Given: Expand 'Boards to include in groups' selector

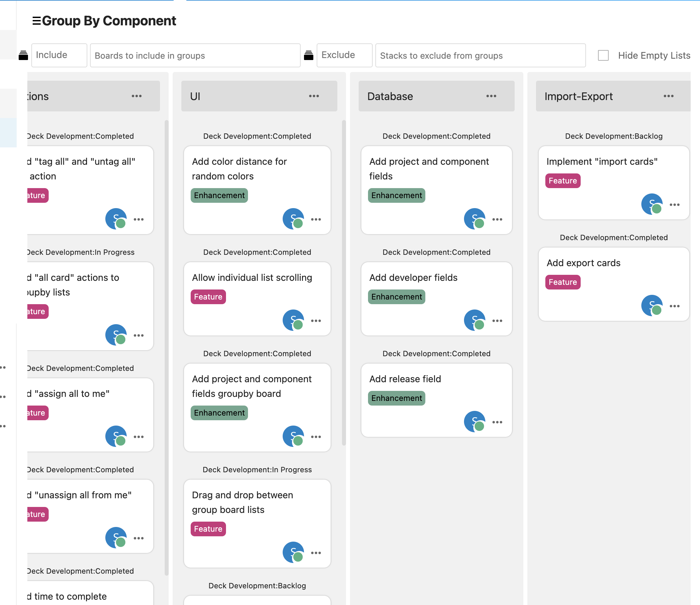Looking at the screenshot, I should pos(195,55).
